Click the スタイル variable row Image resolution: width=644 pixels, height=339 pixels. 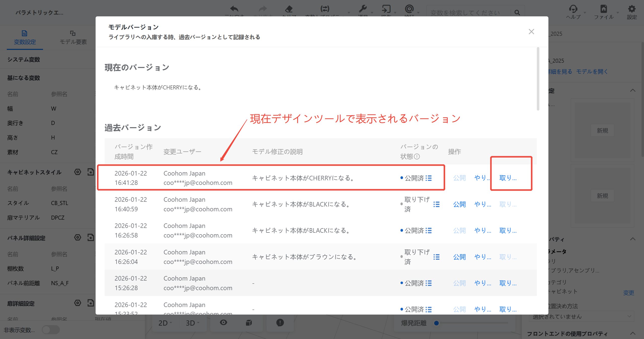48,203
